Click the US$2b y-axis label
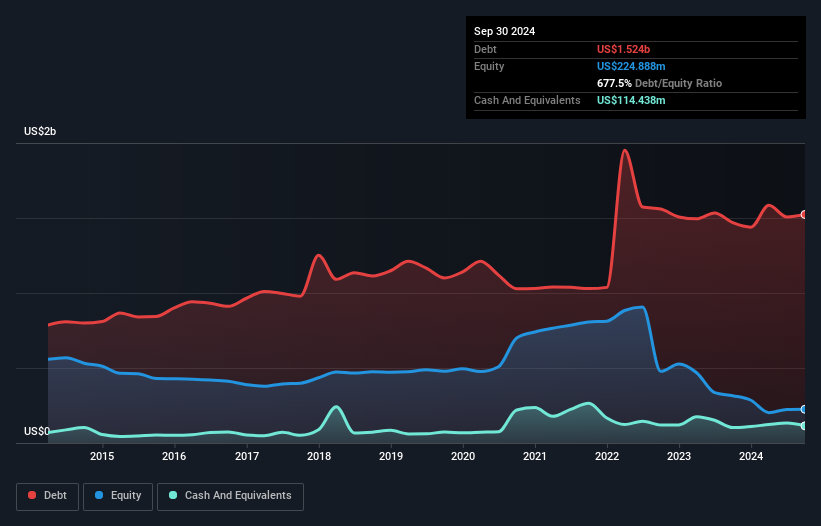 pos(40,131)
